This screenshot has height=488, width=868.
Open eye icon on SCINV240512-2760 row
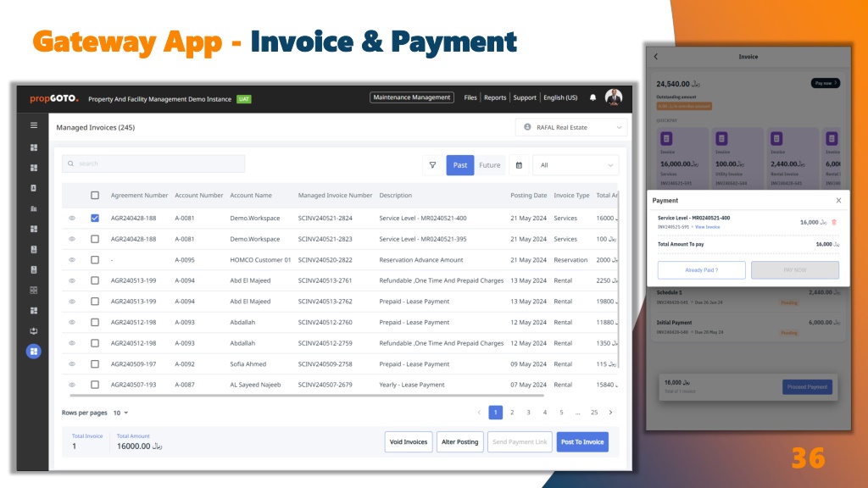point(72,322)
